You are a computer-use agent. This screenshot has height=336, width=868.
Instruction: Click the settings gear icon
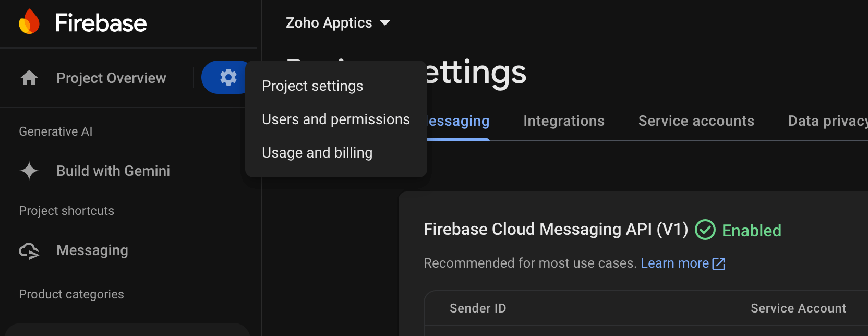click(228, 77)
